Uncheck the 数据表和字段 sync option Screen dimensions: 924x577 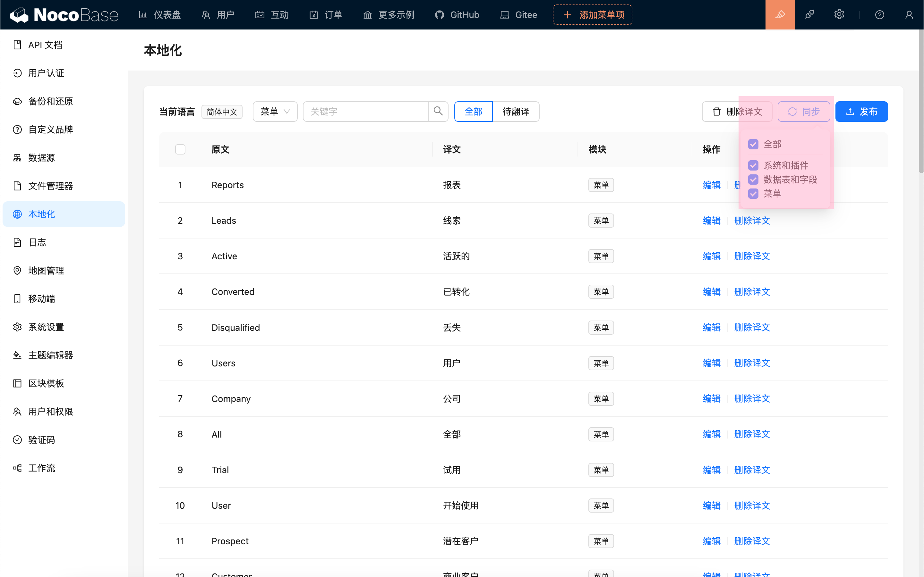753,180
